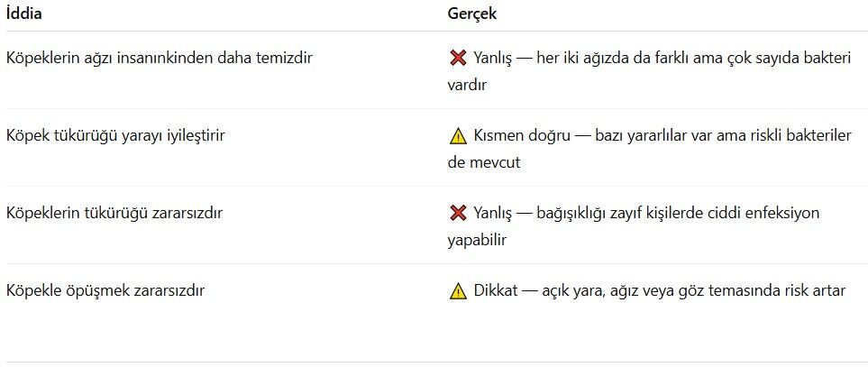Viewport: 868px width, 367px height.
Task: Select the claim "Köpek tükürüğü yarayı iyileştirir"
Action: click(x=115, y=136)
